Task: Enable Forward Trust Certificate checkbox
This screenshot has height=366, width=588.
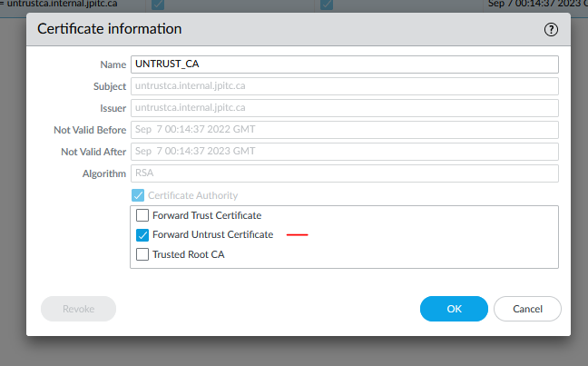Action: (142, 215)
